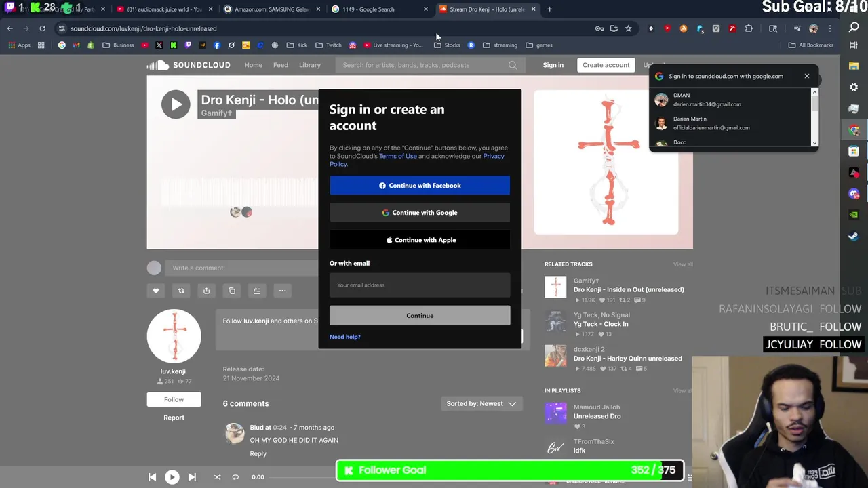Open the password manager key icon

coord(599,28)
